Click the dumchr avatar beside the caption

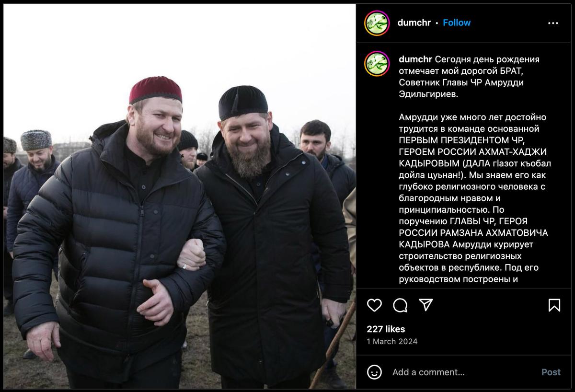click(377, 64)
